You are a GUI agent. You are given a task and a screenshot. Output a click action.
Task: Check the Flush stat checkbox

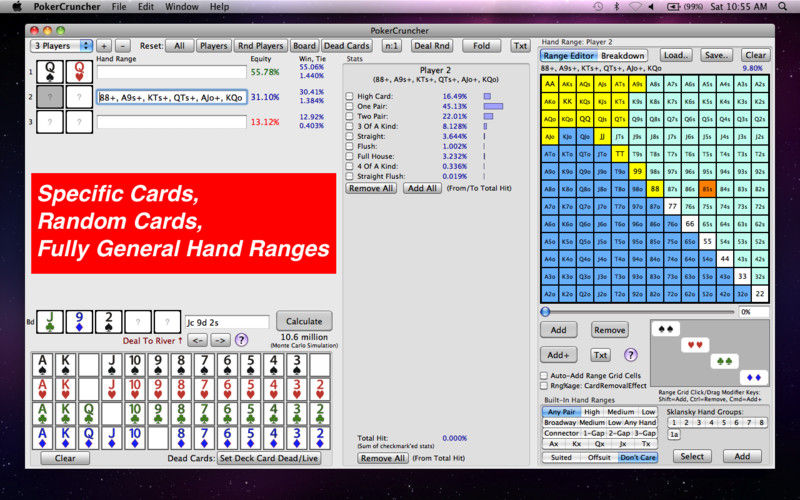tap(349, 146)
